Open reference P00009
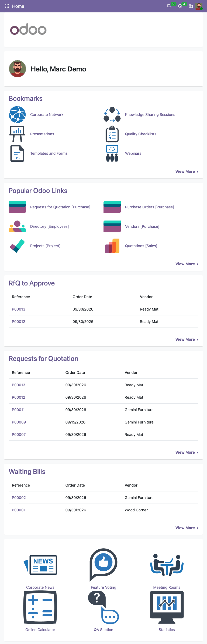Image resolution: width=207 pixels, height=644 pixels. 19,422
